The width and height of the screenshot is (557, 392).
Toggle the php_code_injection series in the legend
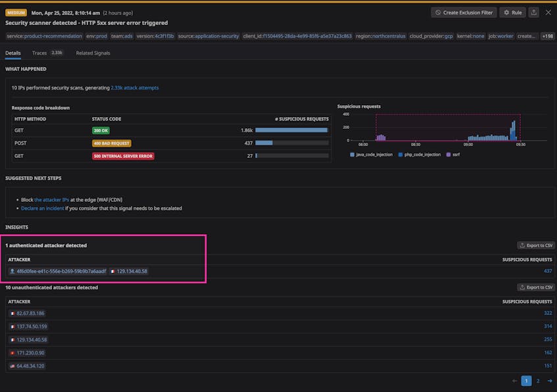coord(422,154)
